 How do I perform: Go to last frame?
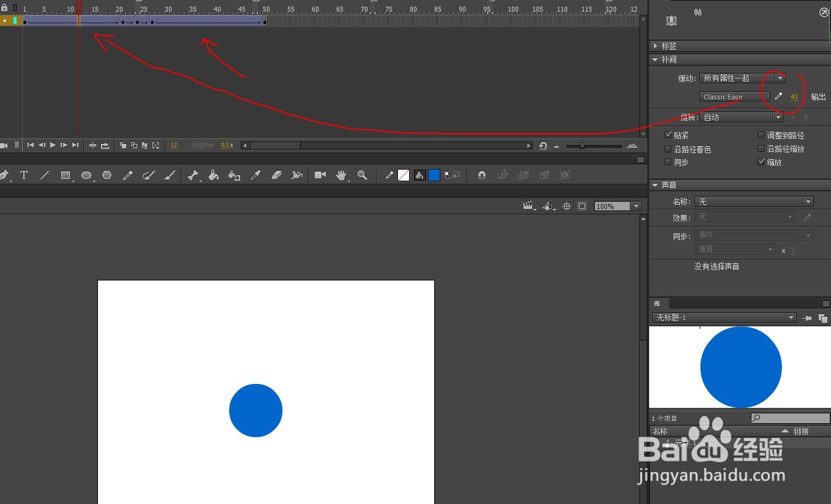point(75,145)
